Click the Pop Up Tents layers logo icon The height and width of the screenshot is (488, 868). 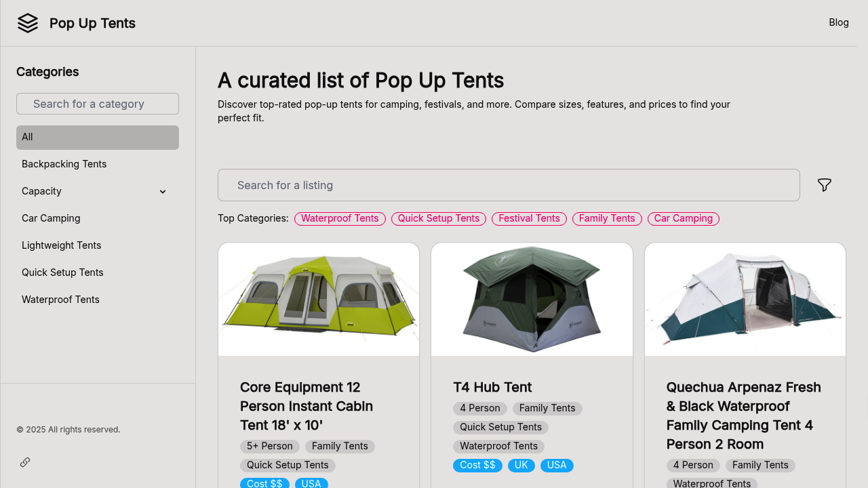pyautogui.click(x=27, y=22)
